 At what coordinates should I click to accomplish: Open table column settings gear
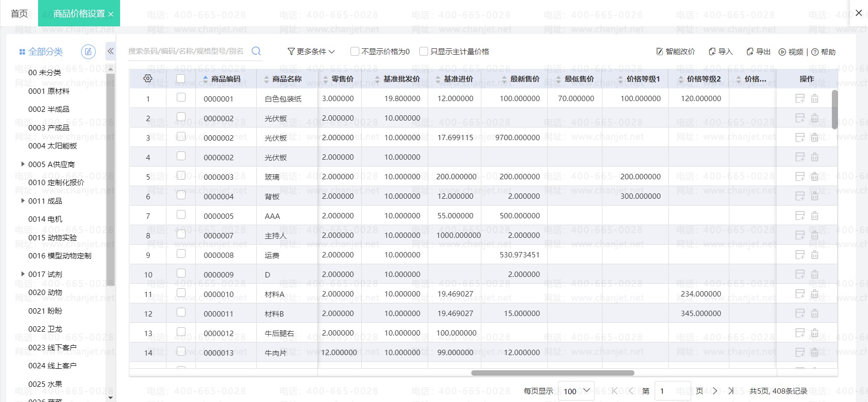[148, 78]
